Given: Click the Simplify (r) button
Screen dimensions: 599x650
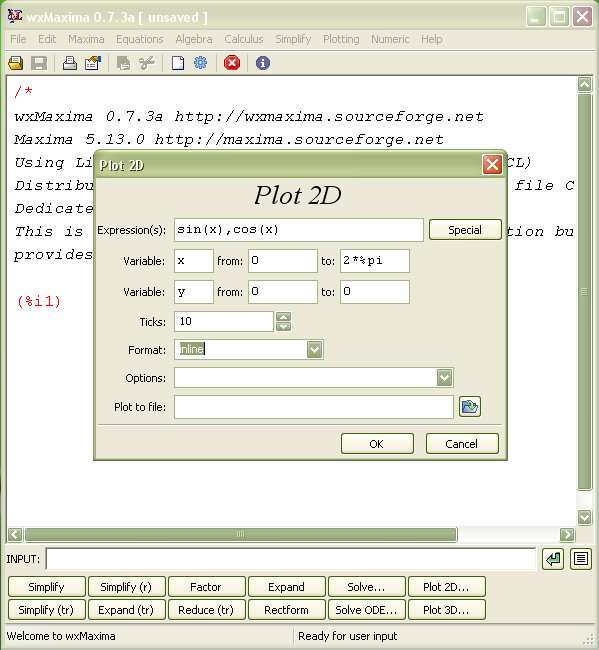Looking at the screenshot, I should 126,587.
